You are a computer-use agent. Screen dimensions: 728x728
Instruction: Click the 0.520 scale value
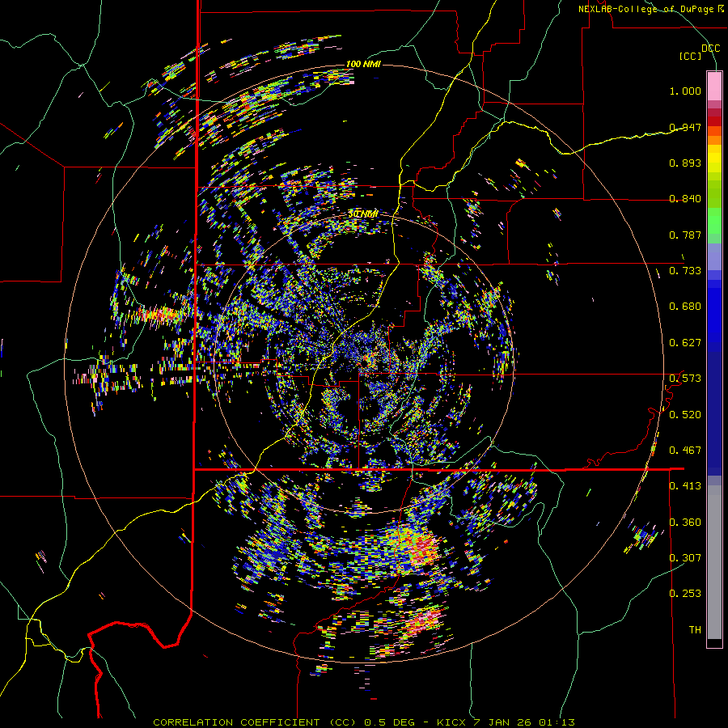[x=685, y=415]
